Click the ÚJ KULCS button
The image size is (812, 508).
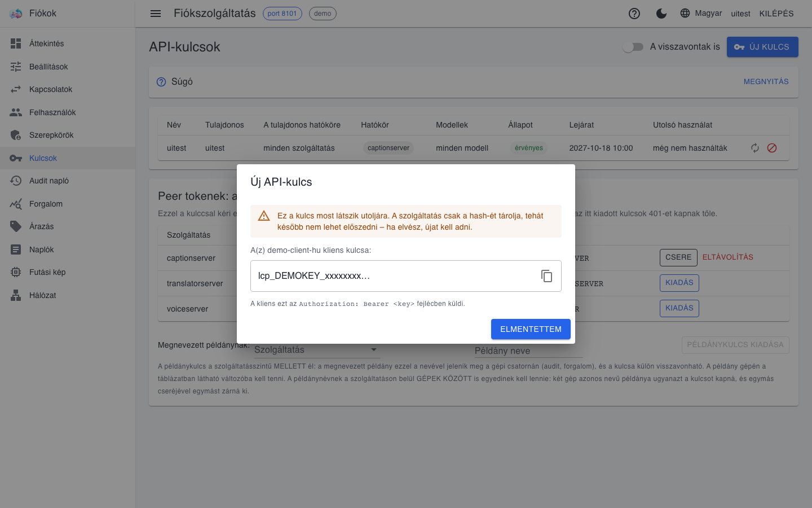[762, 47]
